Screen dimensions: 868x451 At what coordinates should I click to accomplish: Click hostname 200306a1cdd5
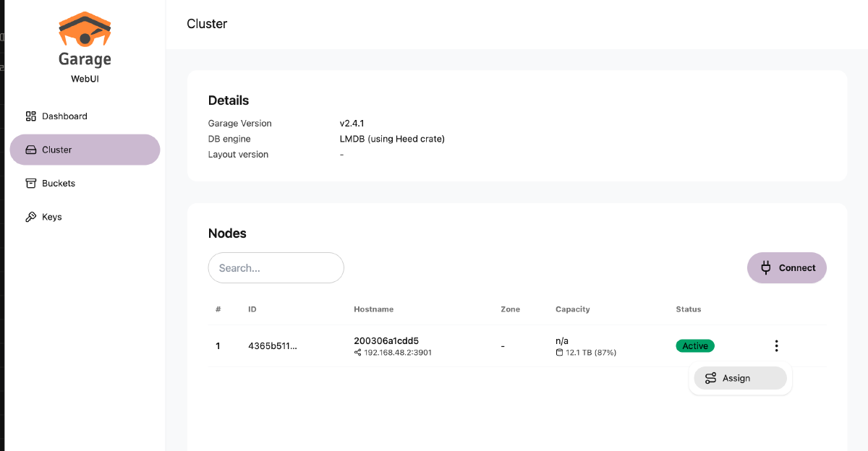(386, 340)
